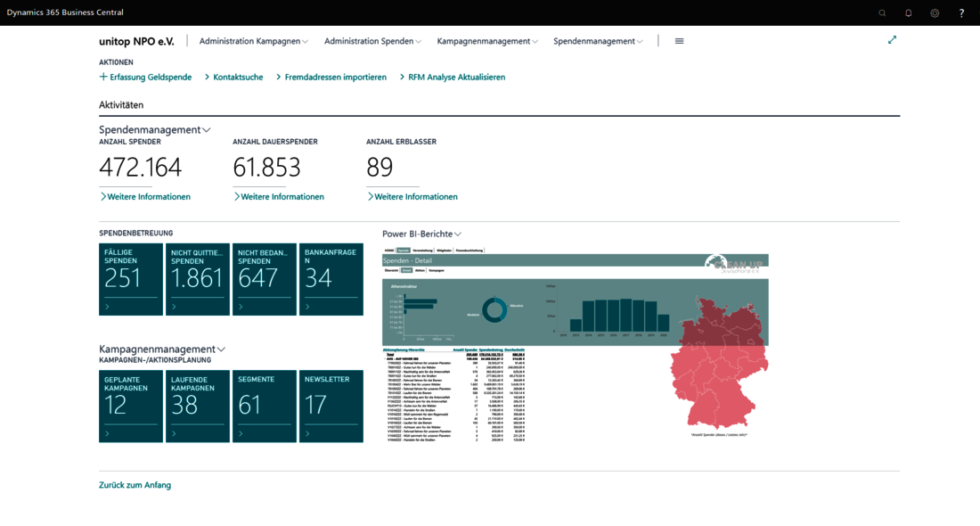Click the Anzahl Erblasser value 89
The width and height of the screenshot is (980, 526).
tap(380, 167)
